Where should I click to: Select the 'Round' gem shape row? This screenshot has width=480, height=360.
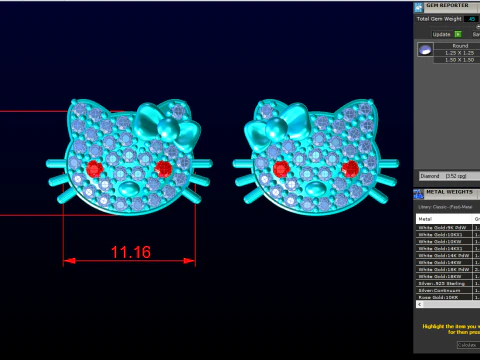457,46
